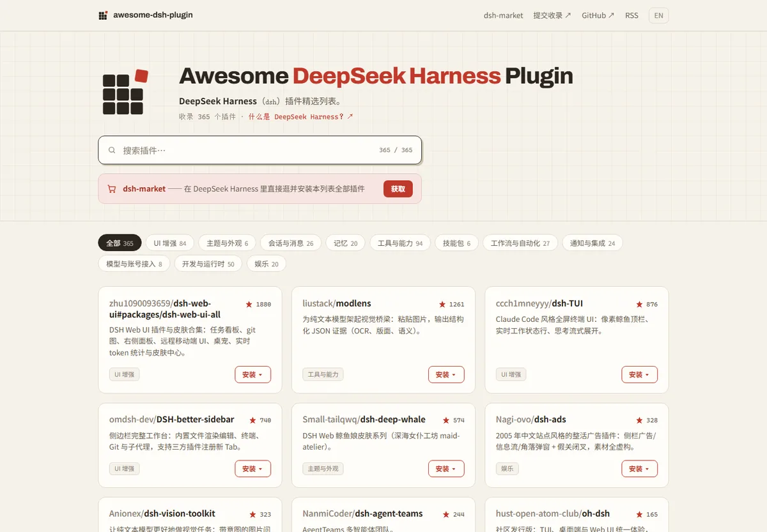This screenshot has height=532, width=767.
Task: Click the 工具与能力 tag on modlens card
Action: tap(323, 375)
